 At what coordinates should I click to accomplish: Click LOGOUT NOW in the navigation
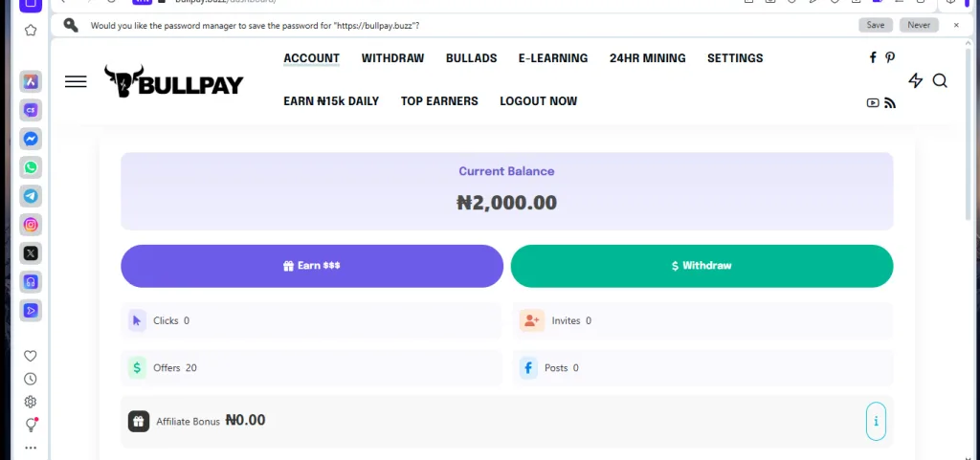click(x=538, y=101)
